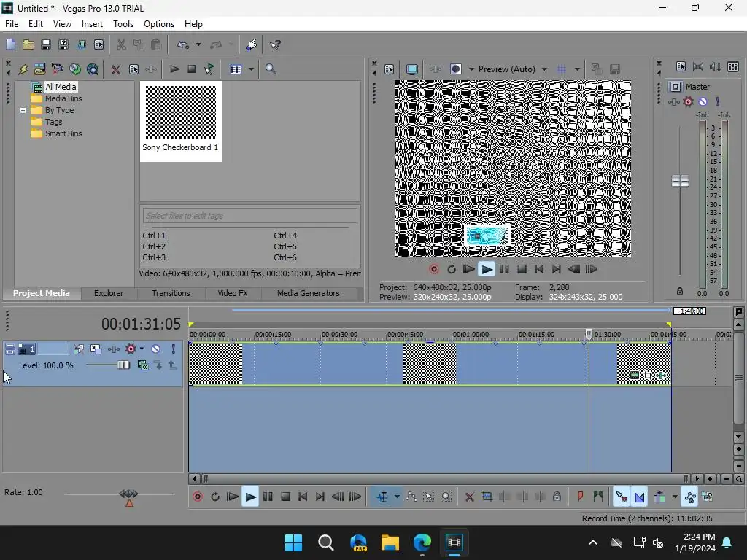Stop media preview in Project Media toolbar
Screen dimensions: 747x560
[192, 69]
